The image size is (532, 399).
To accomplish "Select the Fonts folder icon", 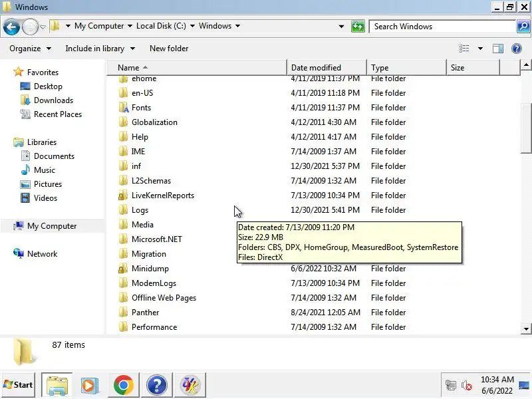I will click(x=124, y=108).
